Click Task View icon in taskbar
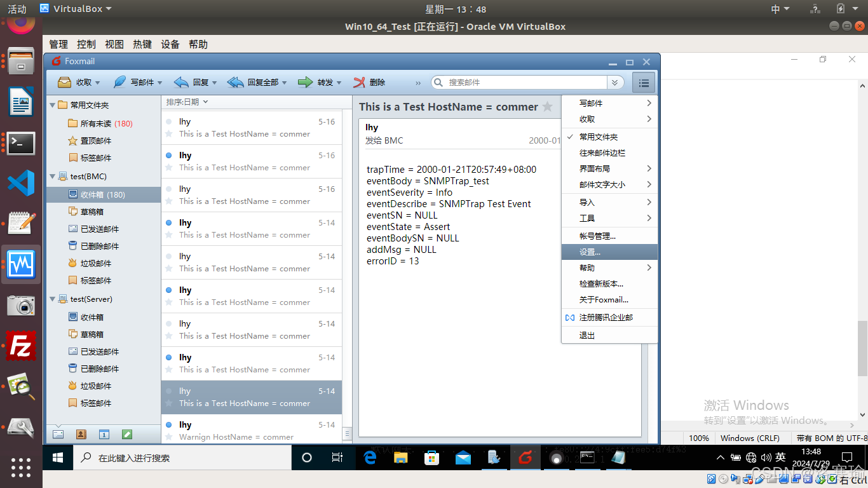The height and width of the screenshot is (488, 868). (x=337, y=457)
